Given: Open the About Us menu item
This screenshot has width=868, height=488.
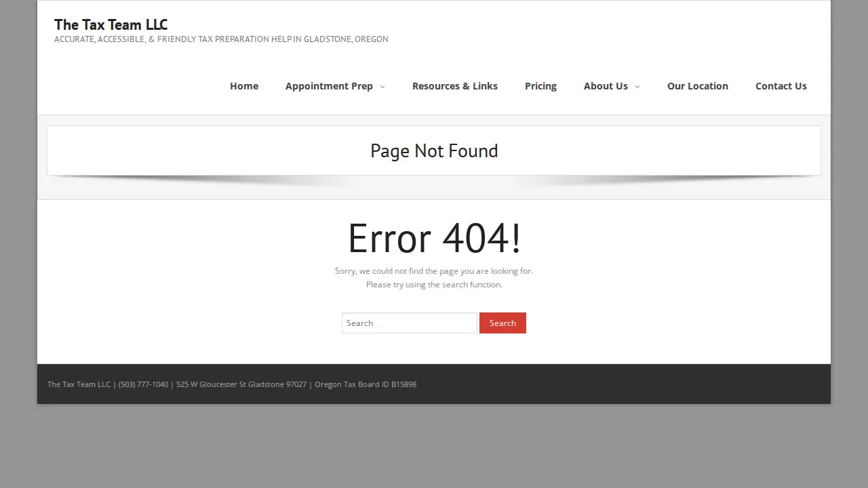Looking at the screenshot, I should pos(606,86).
